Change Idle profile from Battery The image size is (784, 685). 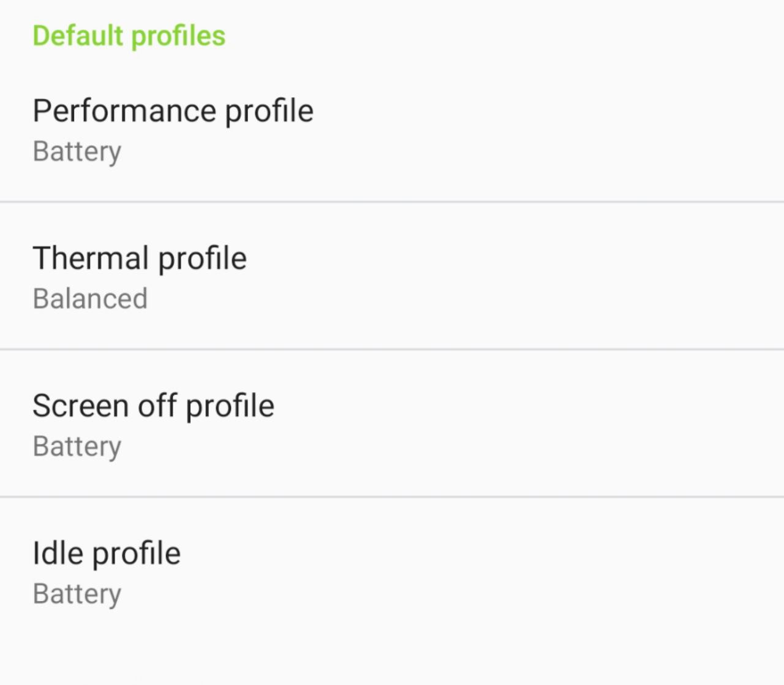click(x=392, y=571)
